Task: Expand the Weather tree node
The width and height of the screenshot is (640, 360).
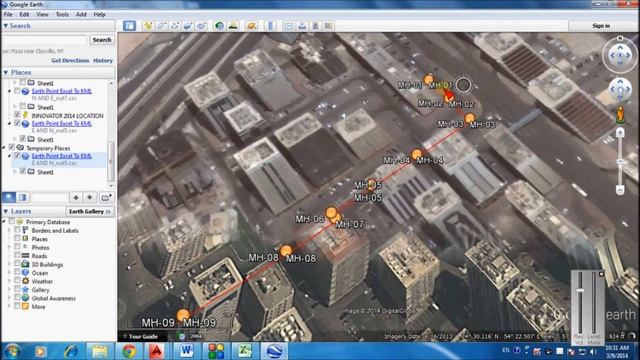Action: [x=10, y=281]
